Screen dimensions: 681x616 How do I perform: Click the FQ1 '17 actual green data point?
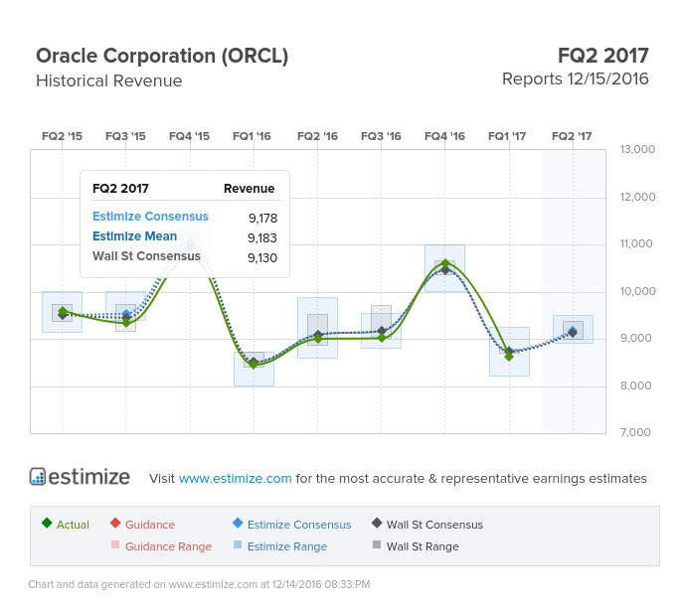coord(509,357)
